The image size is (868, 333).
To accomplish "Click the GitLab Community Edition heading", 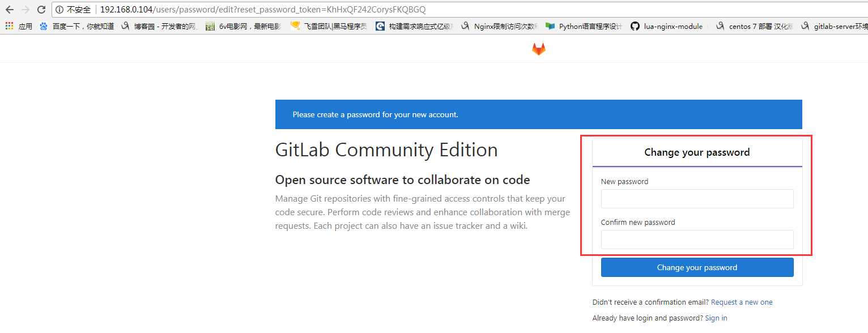I will point(386,150).
